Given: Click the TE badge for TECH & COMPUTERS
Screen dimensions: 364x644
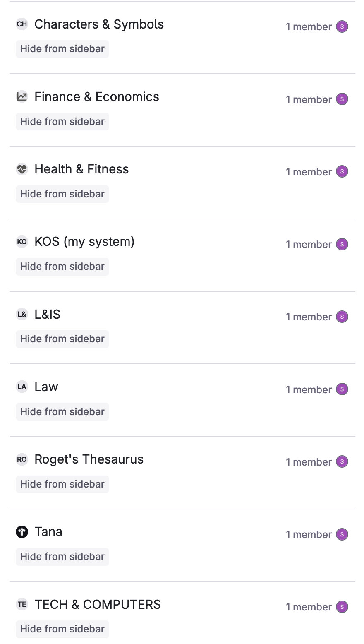Looking at the screenshot, I should tap(22, 605).
